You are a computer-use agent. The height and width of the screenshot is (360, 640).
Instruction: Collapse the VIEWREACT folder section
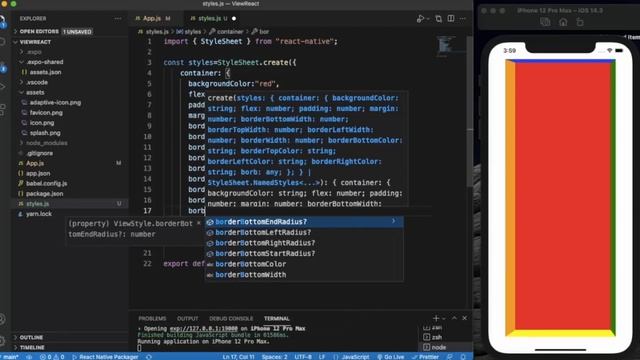(69, 42)
